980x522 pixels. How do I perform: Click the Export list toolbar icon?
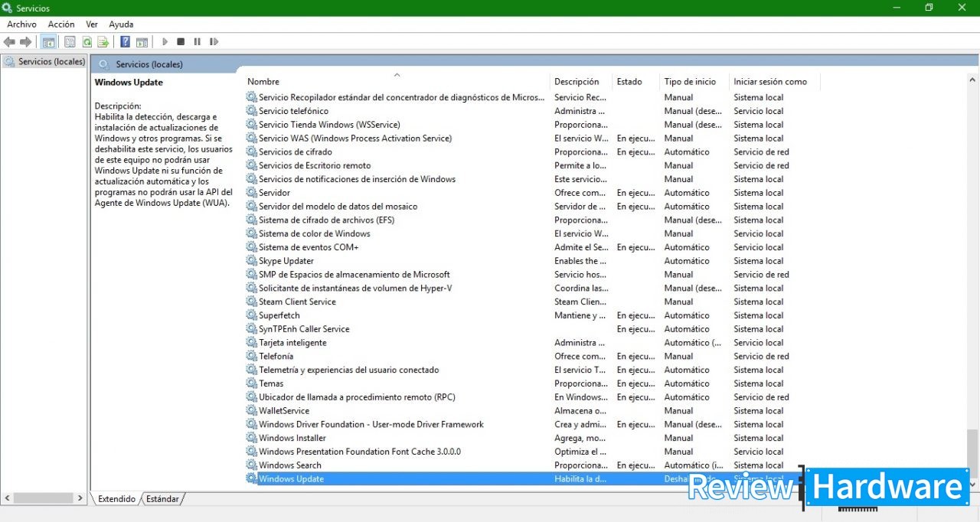pyautogui.click(x=103, y=42)
